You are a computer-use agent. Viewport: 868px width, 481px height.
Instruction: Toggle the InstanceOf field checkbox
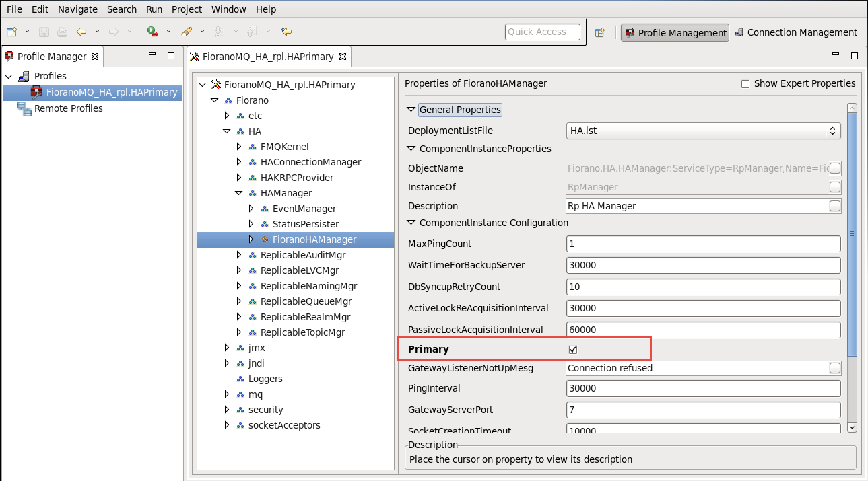tap(835, 187)
